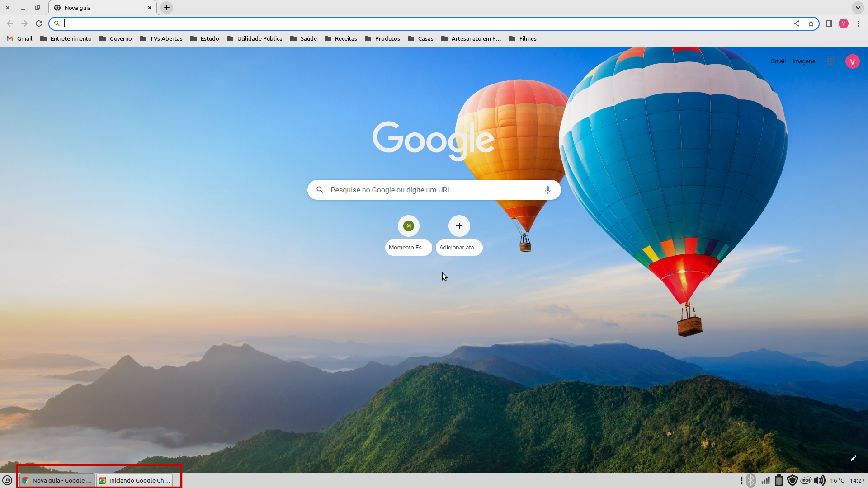Click the search magnifier in Google box
The height and width of the screenshot is (488, 868).
point(320,190)
